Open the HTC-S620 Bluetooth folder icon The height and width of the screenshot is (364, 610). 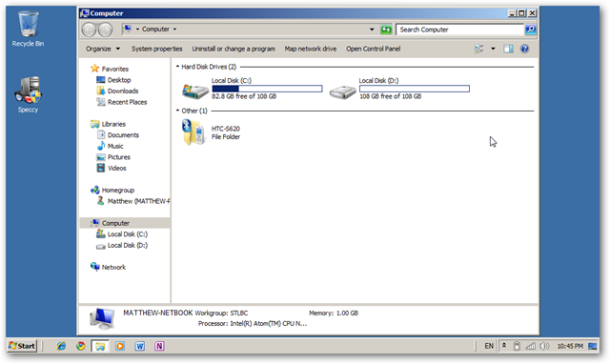tap(193, 132)
